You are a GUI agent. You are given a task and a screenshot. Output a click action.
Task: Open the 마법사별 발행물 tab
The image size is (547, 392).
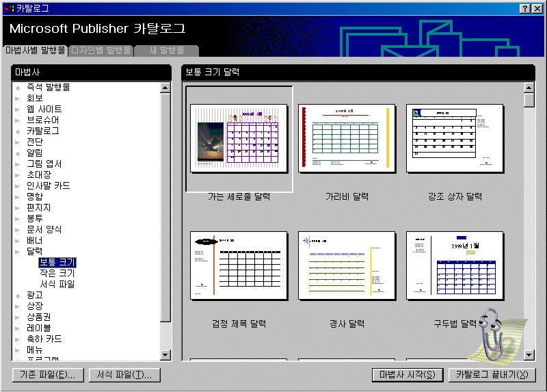(x=36, y=50)
